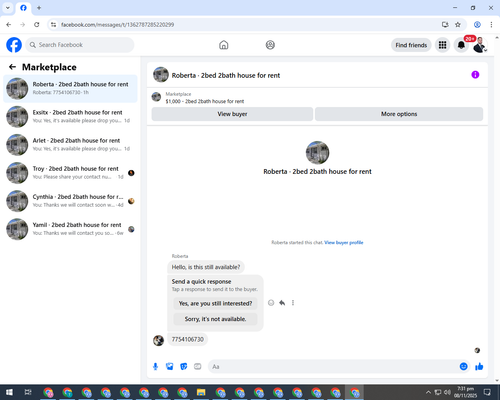Image resolution: width=500 pixels, height=400 pixels.
Task: Click the install app icon in address bar
Action: coord(445,25)
